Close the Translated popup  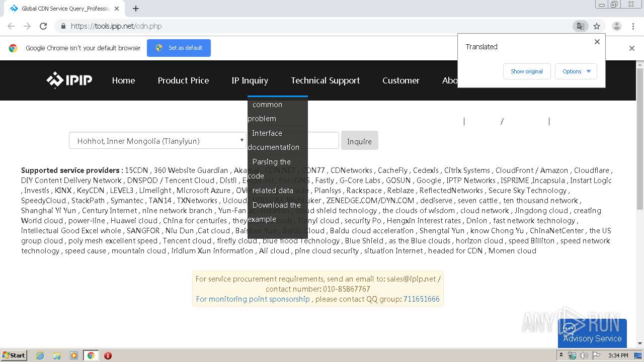[597, 42]
